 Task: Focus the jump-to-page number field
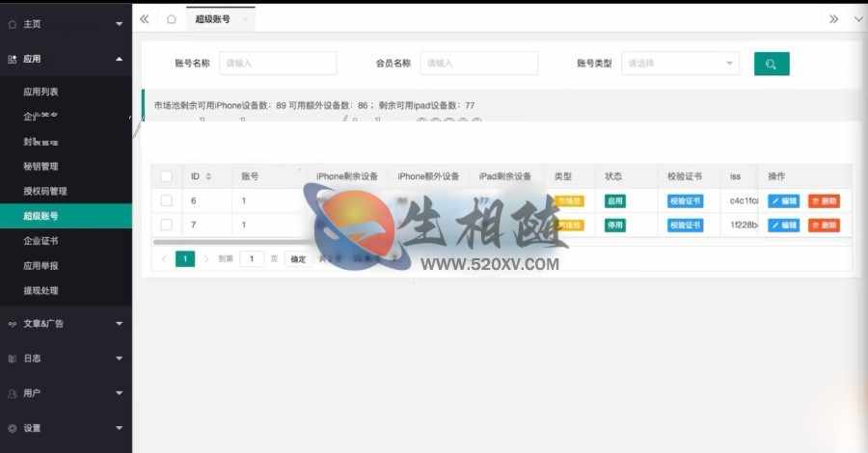coord(252,259)
